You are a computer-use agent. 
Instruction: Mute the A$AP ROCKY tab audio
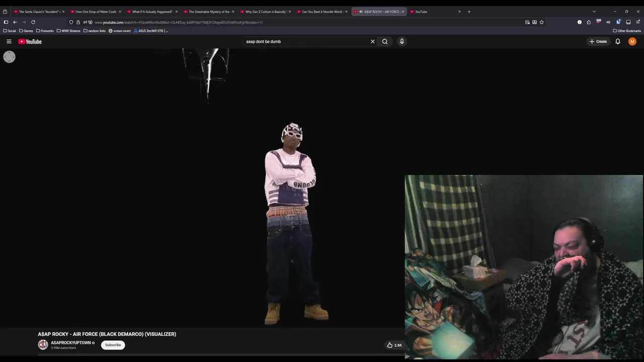pyautogui.click(x=360, y=12)
